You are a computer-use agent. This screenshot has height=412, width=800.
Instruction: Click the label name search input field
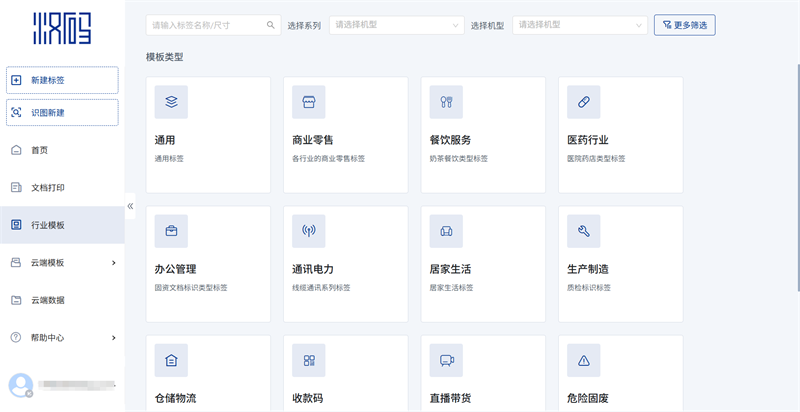click(x=205, y=24)
